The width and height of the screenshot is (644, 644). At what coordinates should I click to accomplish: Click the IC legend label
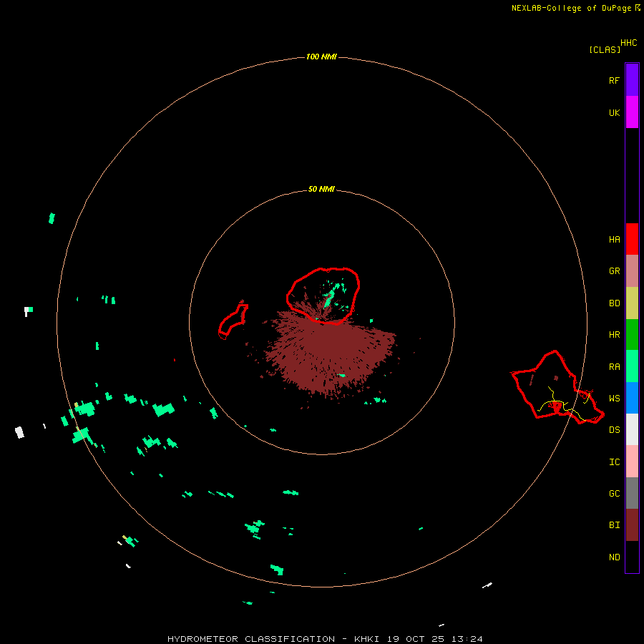point(614,462)
